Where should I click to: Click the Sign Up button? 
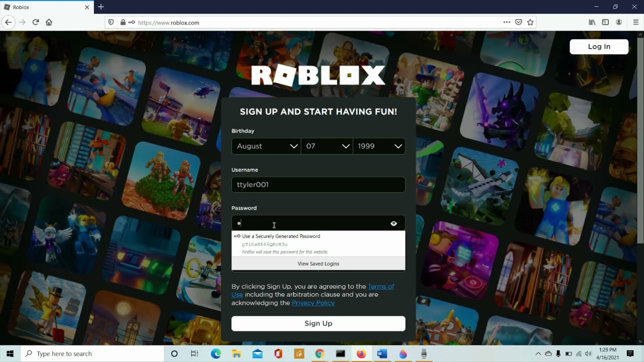(318, 323)
